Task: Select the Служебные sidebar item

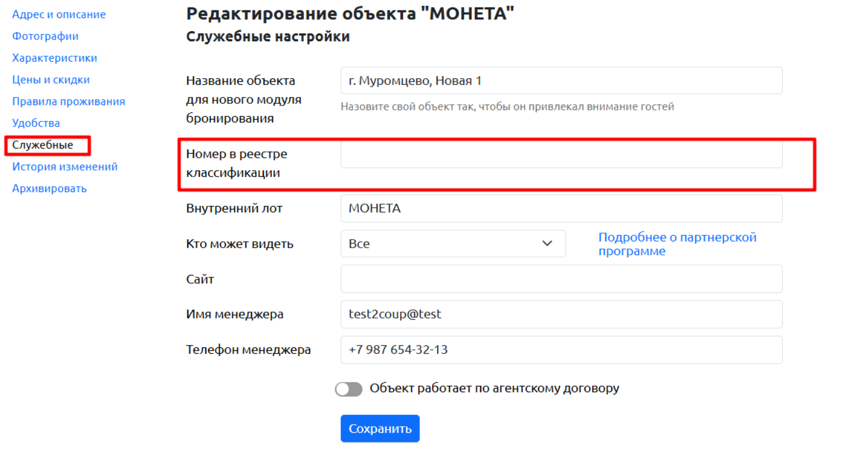Action: 43,145
